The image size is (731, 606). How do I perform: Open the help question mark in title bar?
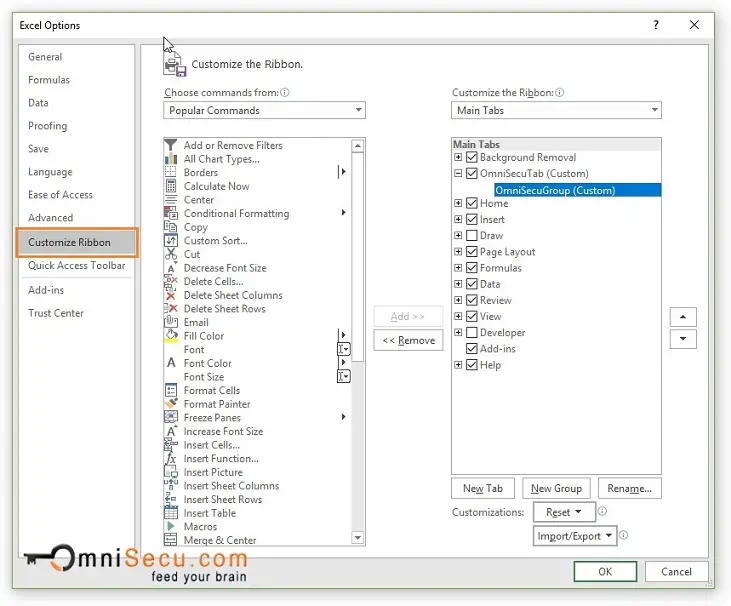click(x=656, y=25)
